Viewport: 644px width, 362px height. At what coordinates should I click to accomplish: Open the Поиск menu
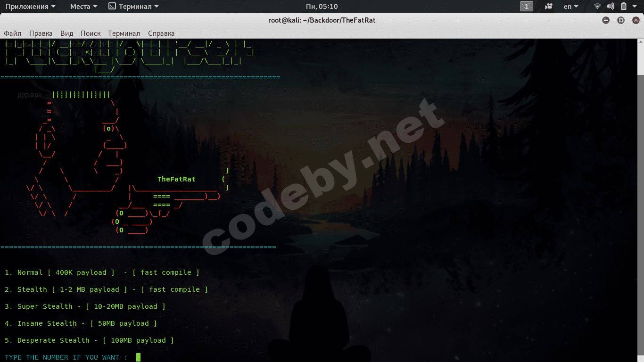click(x=91, y=33)
